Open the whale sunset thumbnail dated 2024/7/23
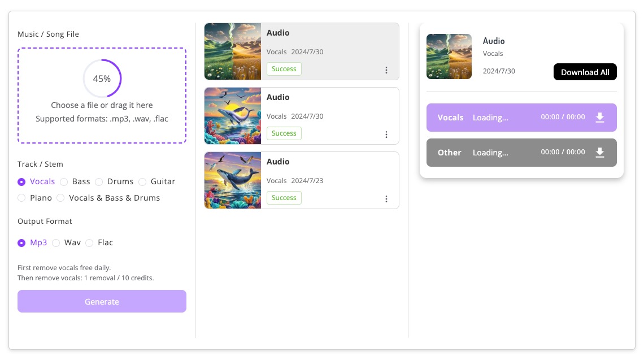644x360 pixels. 233,180
